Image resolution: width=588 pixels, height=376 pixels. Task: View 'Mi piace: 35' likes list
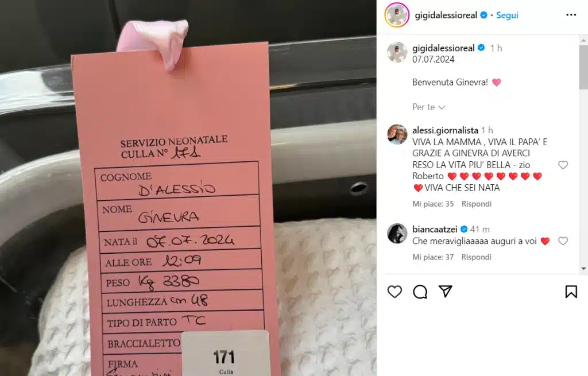(433, 204)
